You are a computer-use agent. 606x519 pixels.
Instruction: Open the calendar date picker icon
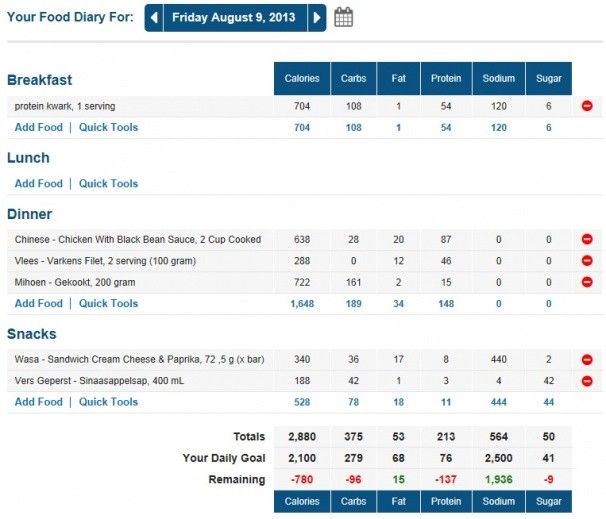[343, 17]
